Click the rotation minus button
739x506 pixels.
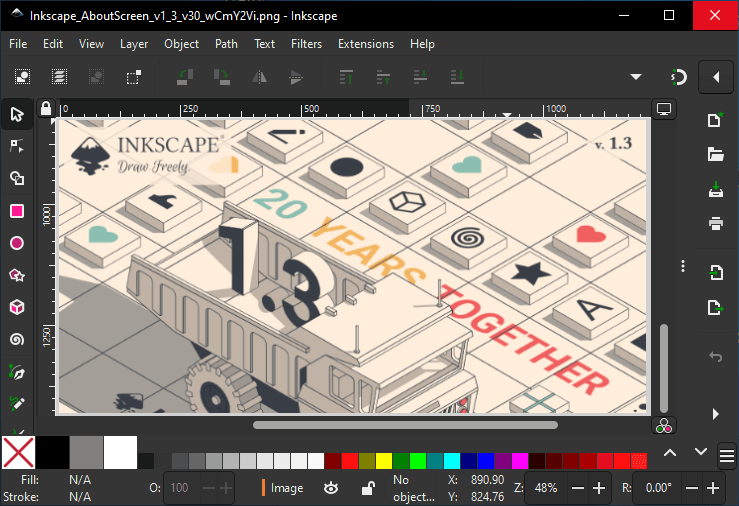click(687, 488)
